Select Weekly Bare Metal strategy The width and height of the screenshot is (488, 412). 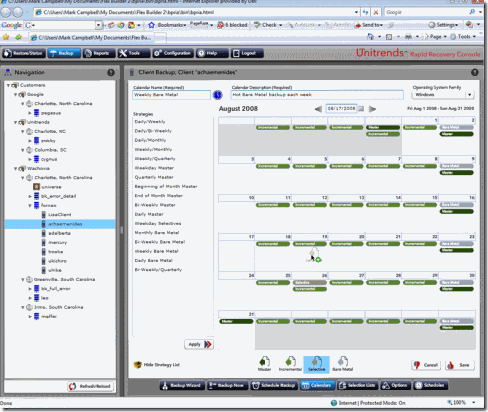click(157, 251)
